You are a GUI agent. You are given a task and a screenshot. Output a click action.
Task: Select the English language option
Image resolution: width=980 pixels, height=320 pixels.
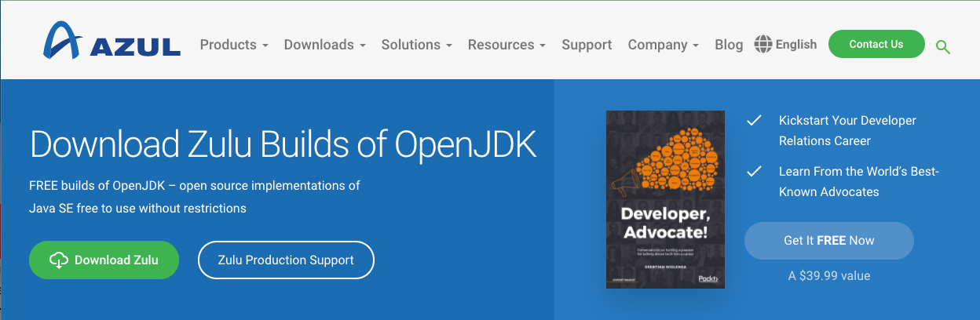click(796, 45)
